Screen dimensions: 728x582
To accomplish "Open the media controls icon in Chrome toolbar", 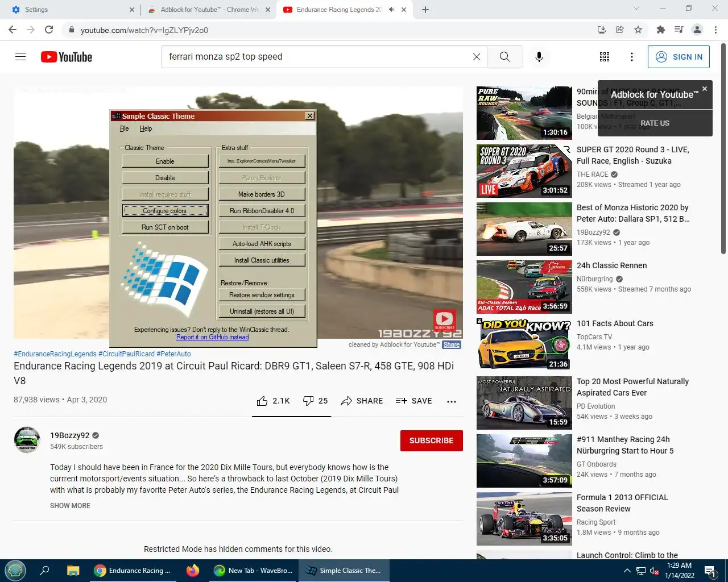I will [x=679, y=30].
